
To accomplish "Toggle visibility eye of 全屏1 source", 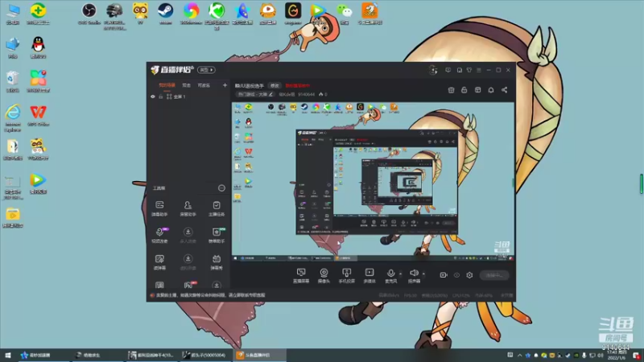I will click(153, 97).
